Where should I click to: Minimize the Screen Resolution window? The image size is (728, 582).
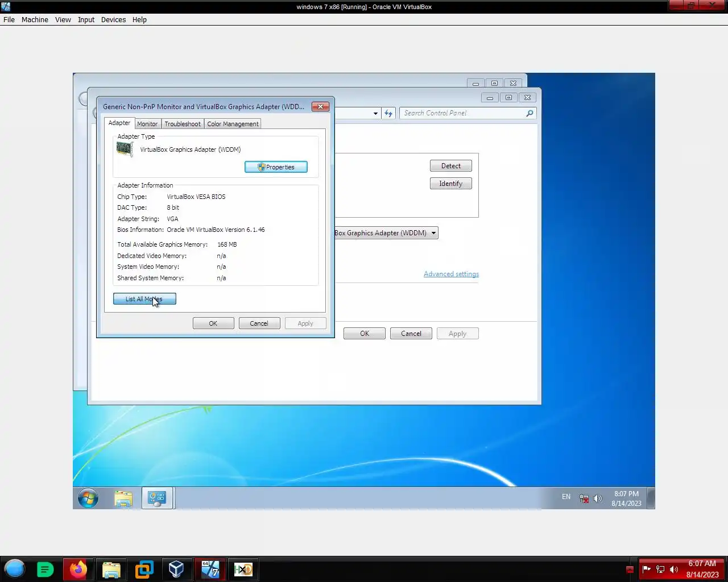[x=490, y=98]
